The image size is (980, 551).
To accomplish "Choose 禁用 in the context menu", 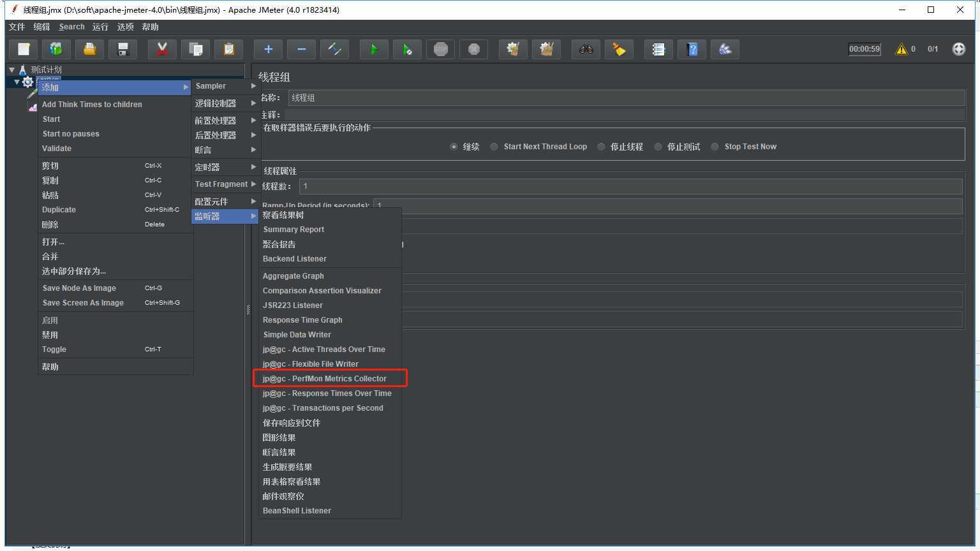I will point(115,335).
